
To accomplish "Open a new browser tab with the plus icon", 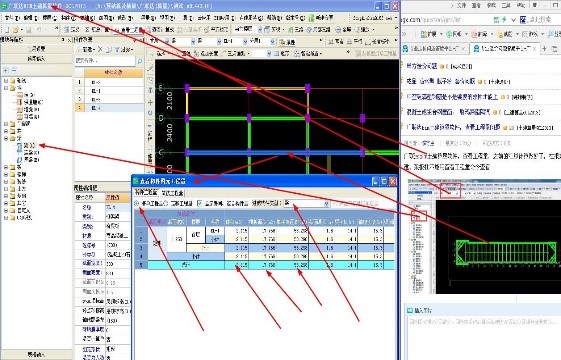I will pyautogui.click(x=545, y=48).
